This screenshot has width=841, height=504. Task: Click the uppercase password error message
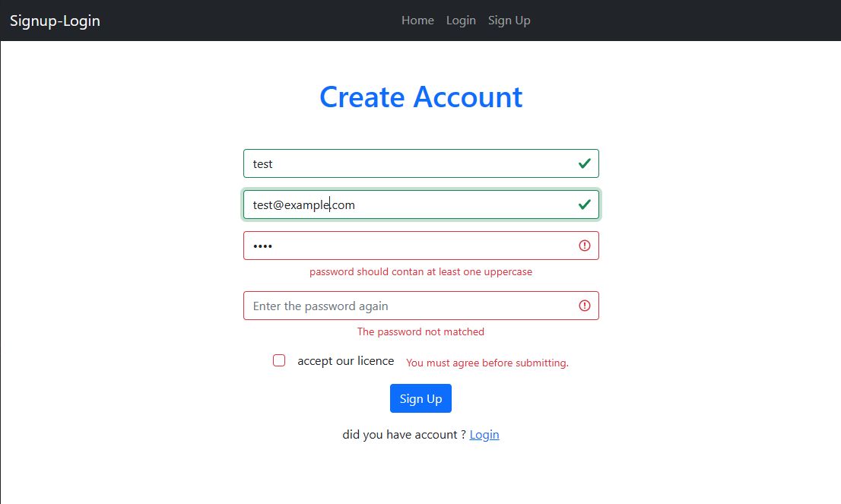pos(420,272)
